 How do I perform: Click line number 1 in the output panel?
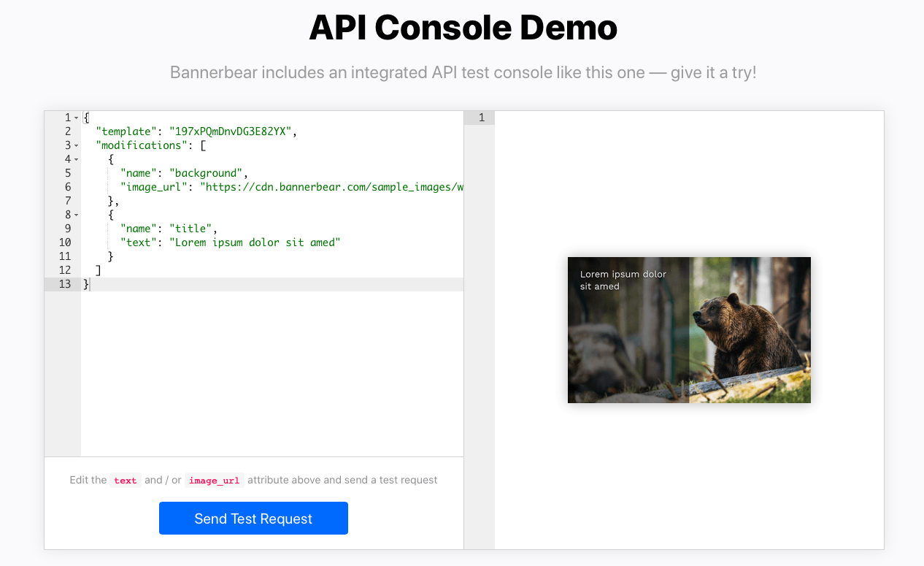(481, 118)
